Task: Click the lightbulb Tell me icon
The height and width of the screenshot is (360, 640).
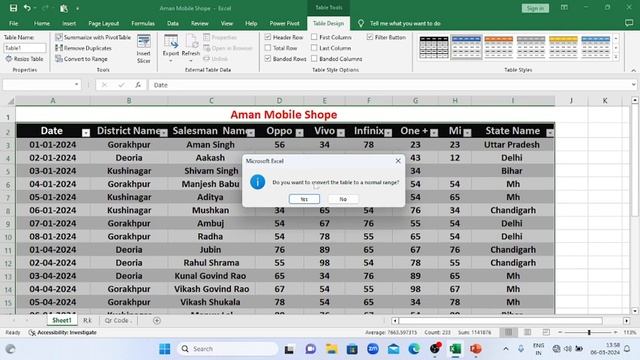Action: [x=361, y=24]
